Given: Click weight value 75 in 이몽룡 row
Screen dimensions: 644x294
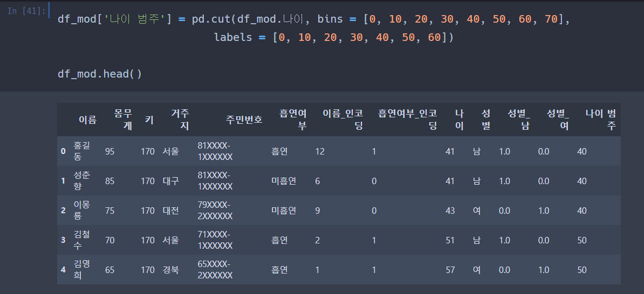Looking at the screenshot, I should tap(109, 211).
